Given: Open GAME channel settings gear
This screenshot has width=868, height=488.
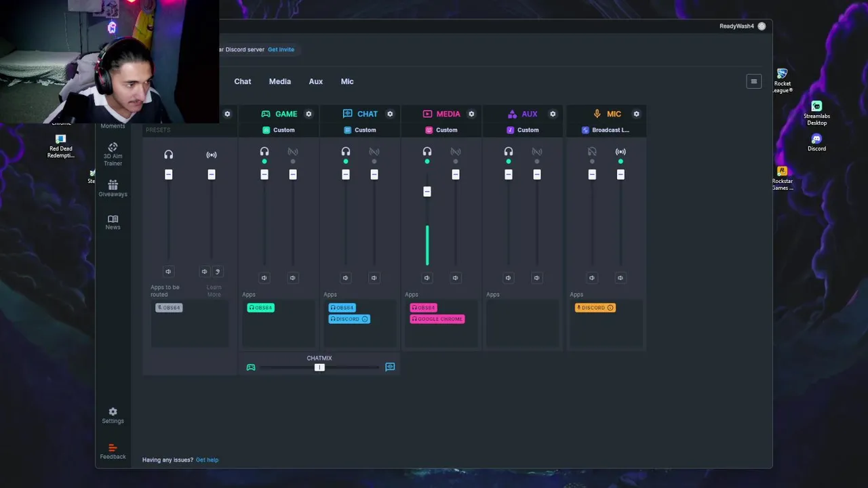Looking at the screenshot, I should [309, 114].
